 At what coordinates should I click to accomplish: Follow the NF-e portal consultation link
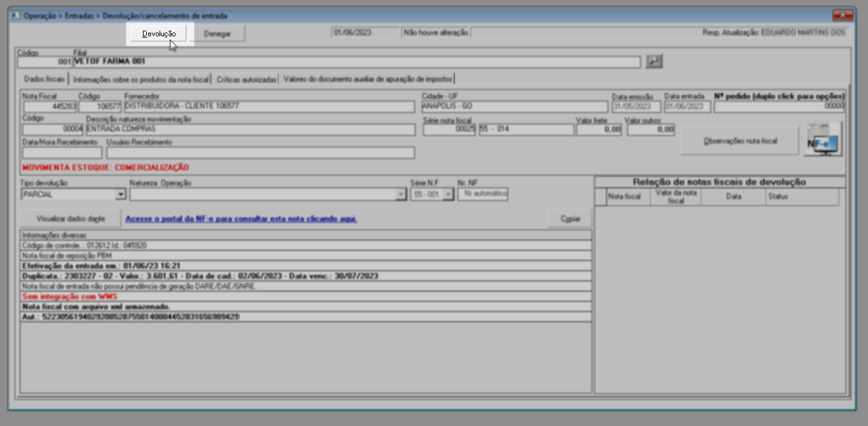[x=241, y=219]
